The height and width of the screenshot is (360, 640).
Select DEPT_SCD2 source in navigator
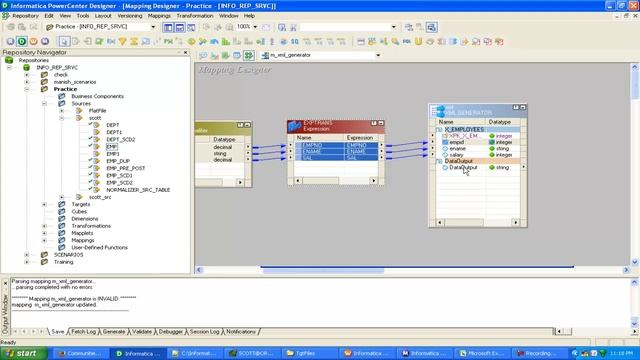[x=120, y=140]
